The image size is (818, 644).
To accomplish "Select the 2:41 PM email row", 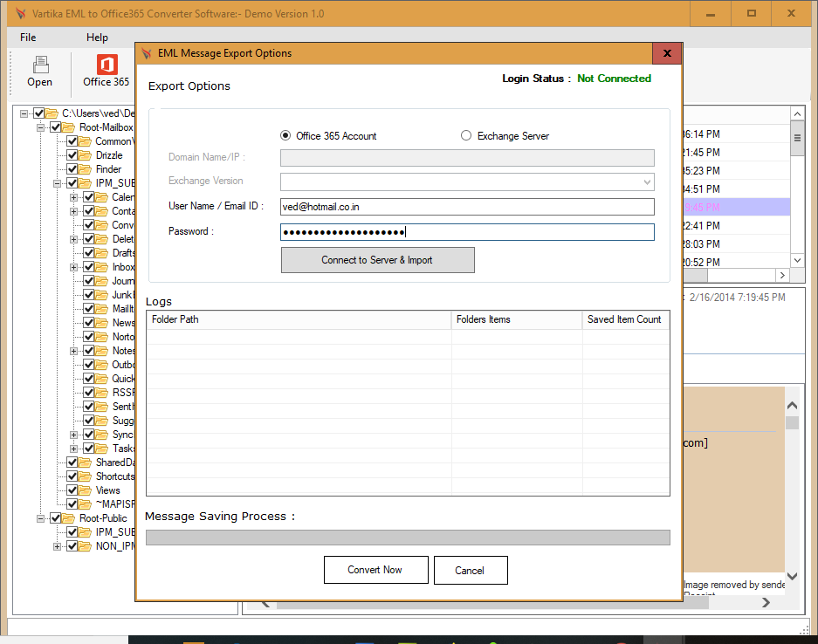I will pyautogui.click(x=736, y=226).
